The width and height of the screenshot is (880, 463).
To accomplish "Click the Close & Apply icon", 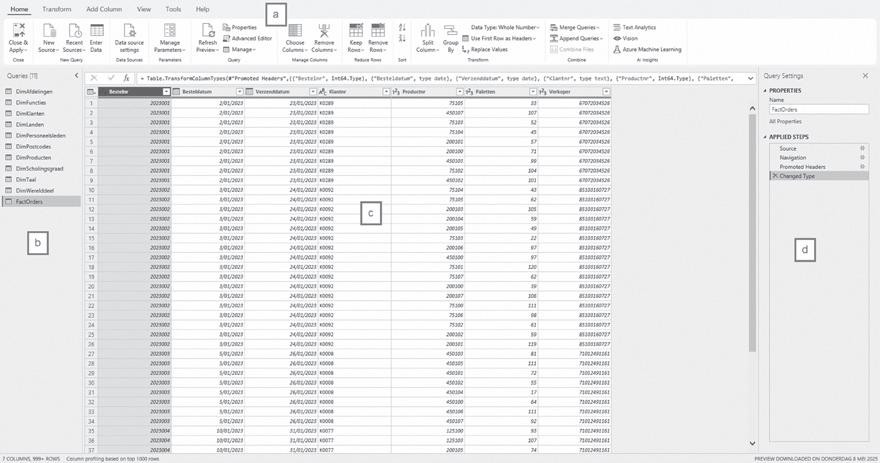I will (19, 30).
